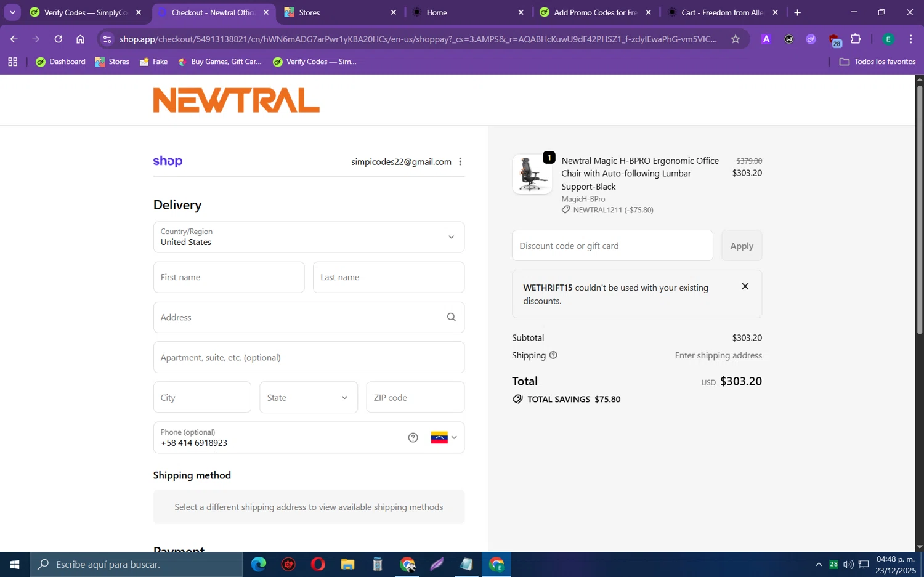
Task: Open account options three-dot menu
Action: (460, 161)
